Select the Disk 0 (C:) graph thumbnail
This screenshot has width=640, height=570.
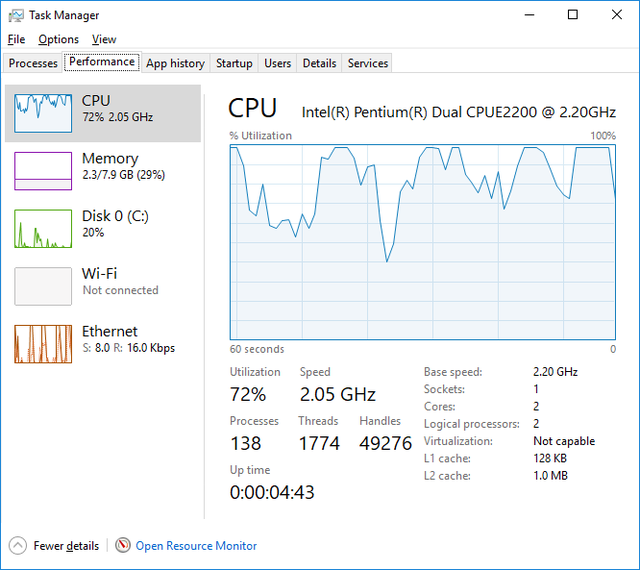[x=43, y=229]
